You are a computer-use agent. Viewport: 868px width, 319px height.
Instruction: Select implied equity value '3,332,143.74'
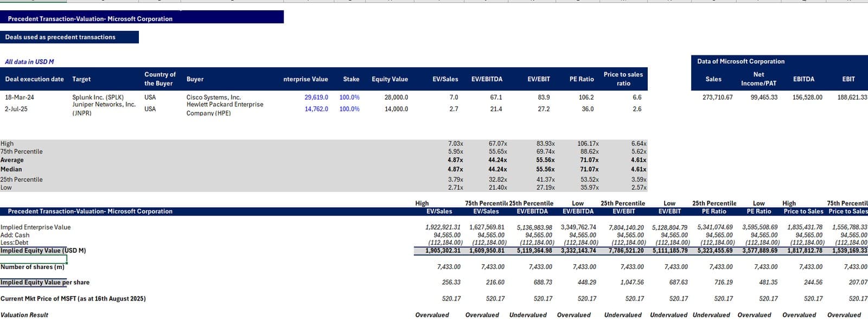pos(578,251)
